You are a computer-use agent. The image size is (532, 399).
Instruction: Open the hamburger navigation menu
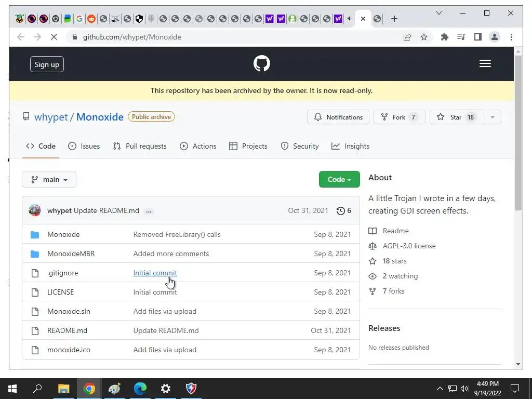coord(485,63)
